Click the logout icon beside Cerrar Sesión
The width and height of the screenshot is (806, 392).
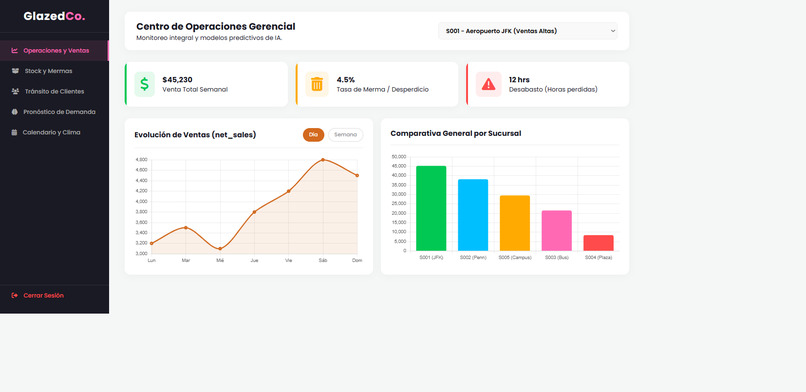[14, 295]
